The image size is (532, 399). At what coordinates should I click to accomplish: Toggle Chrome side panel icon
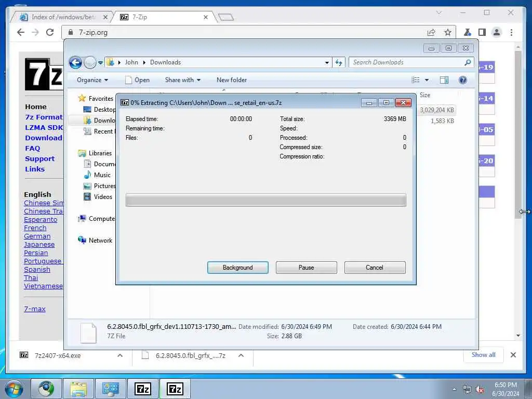pos(482,32)
